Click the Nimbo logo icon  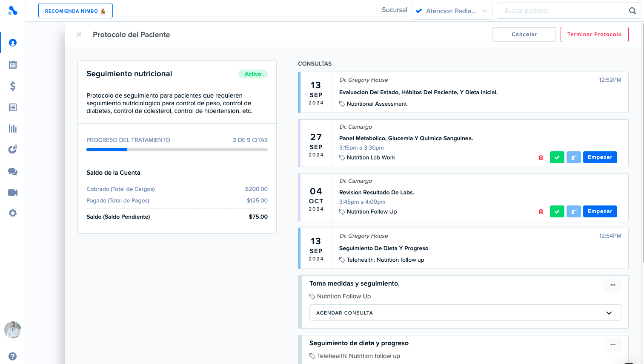13,11
